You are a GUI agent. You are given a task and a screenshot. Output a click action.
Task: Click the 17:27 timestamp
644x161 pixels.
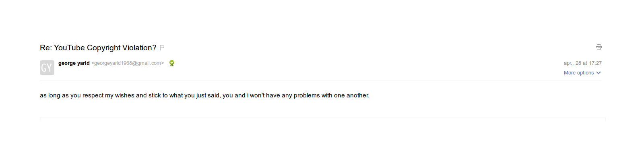point(595,63)
